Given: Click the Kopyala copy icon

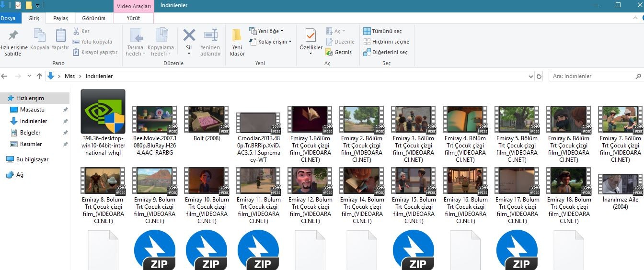Looking at the screenshot, I should pyautogui.click(x=40, y=39).
